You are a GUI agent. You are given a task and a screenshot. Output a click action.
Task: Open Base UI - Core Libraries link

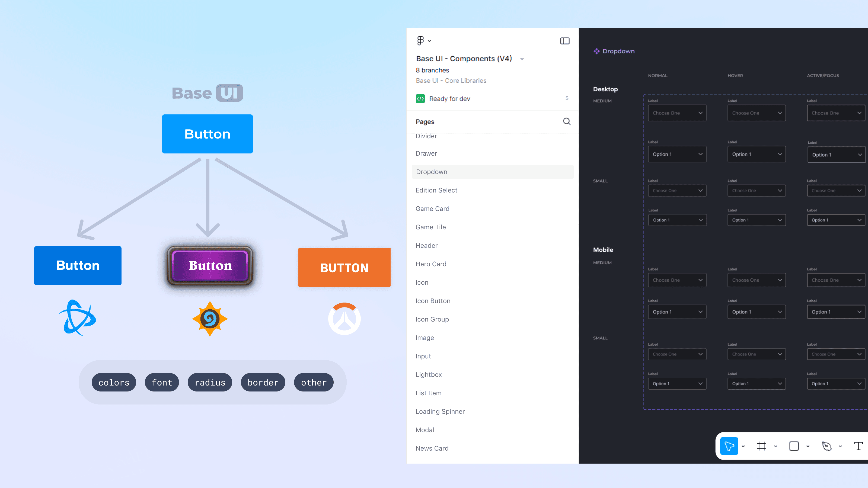451,81
